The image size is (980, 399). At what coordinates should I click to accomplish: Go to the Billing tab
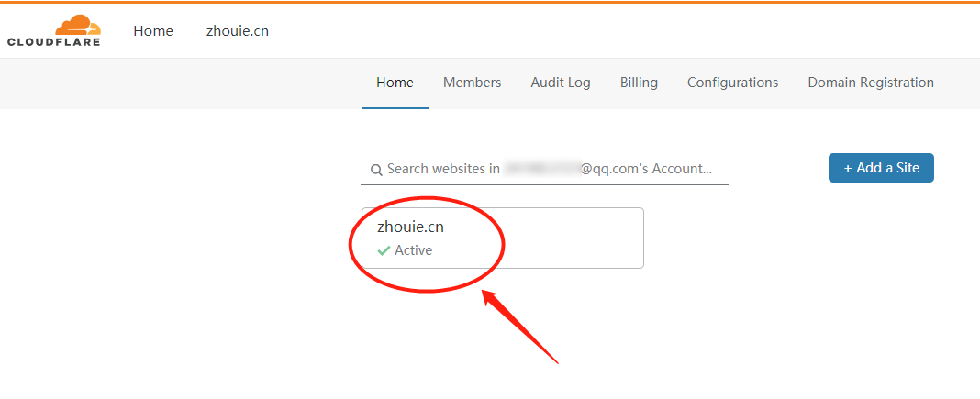point(639,83)
